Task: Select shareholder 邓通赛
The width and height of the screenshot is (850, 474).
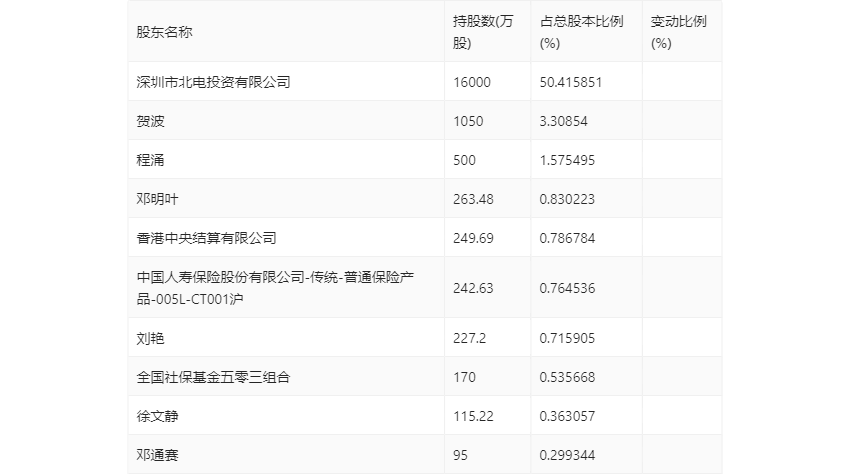Action: [157, 455]
